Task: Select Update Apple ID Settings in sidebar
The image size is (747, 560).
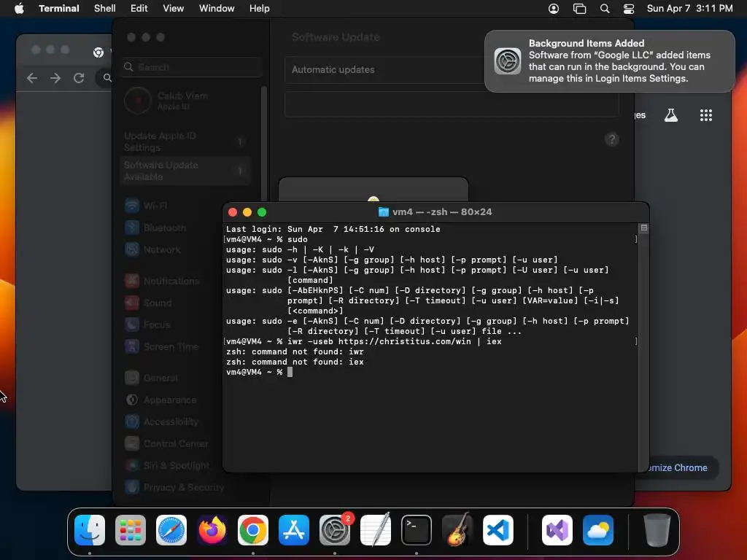Action: (186, 141)
